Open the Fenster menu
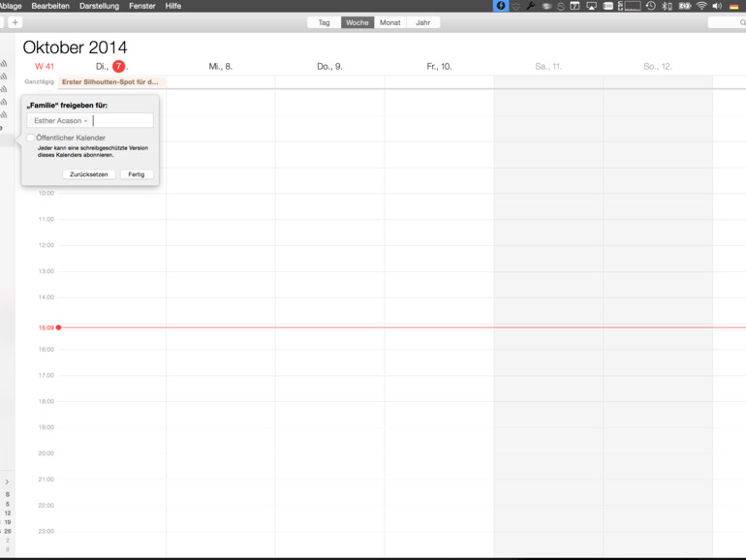The image size is (746, 560). point(142,6)
